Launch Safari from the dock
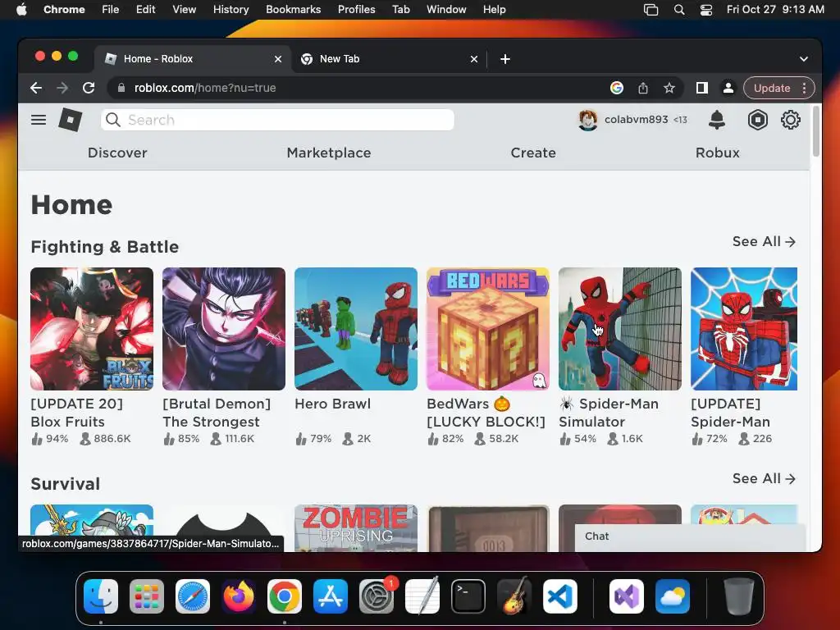The width and height of the screenshot is (840, 630). click(x=193, y=596)
